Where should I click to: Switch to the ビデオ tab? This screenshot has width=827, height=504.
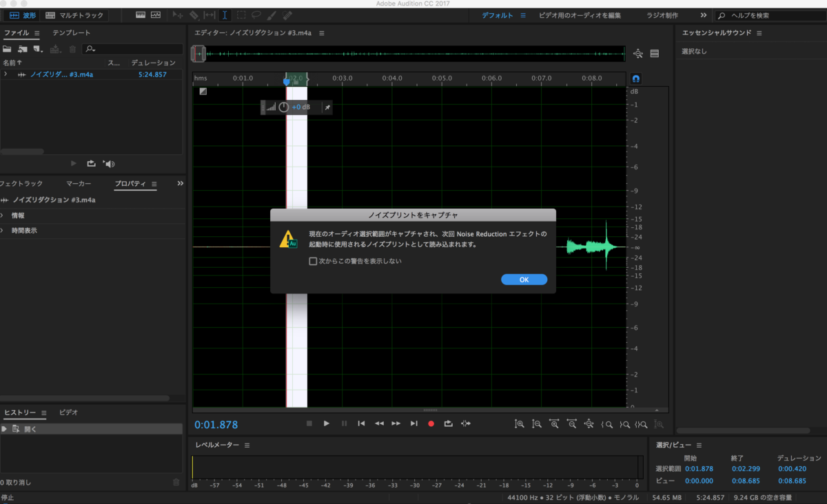pyautogui.click(x=68, y=412)
